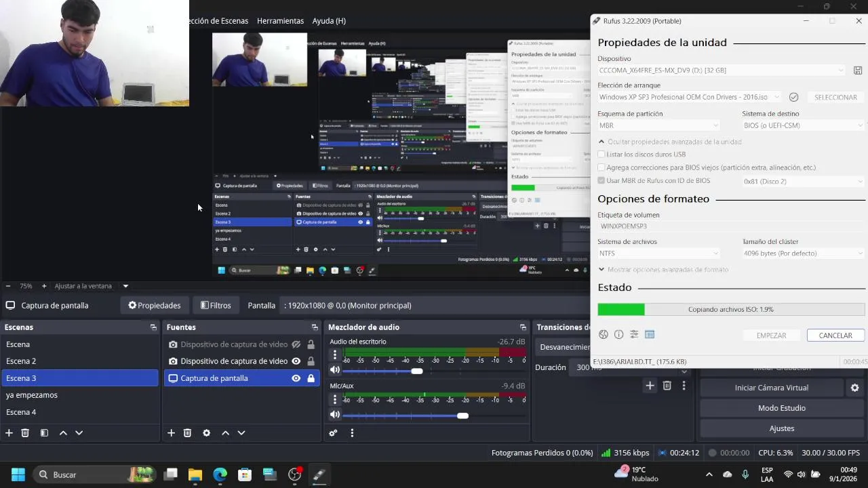
Task: Open audio mixer three-dot menu at bottom
Action: (x=352, y=432)
